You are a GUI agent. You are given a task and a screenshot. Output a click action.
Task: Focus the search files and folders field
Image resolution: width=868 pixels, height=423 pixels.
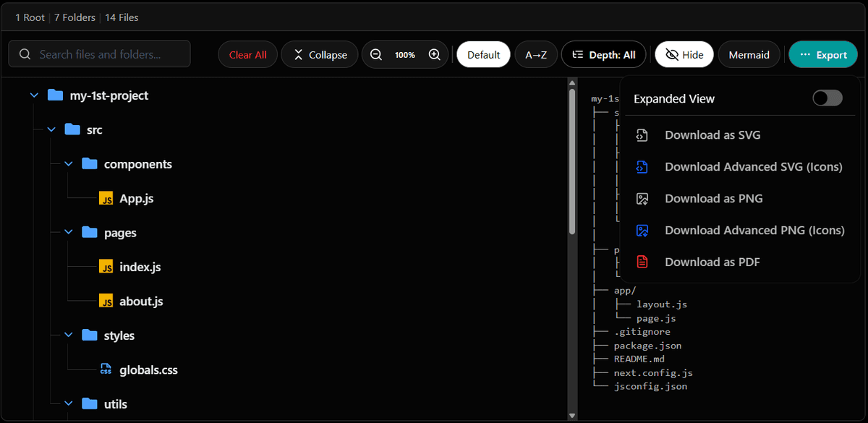[99, 54]
